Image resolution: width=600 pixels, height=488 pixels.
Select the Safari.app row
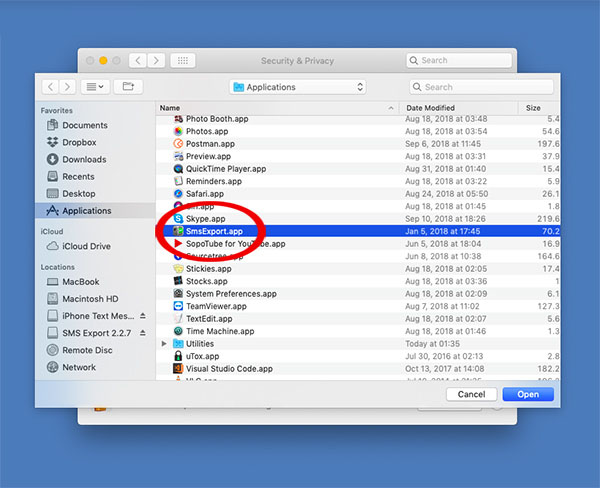coord(358,194)
